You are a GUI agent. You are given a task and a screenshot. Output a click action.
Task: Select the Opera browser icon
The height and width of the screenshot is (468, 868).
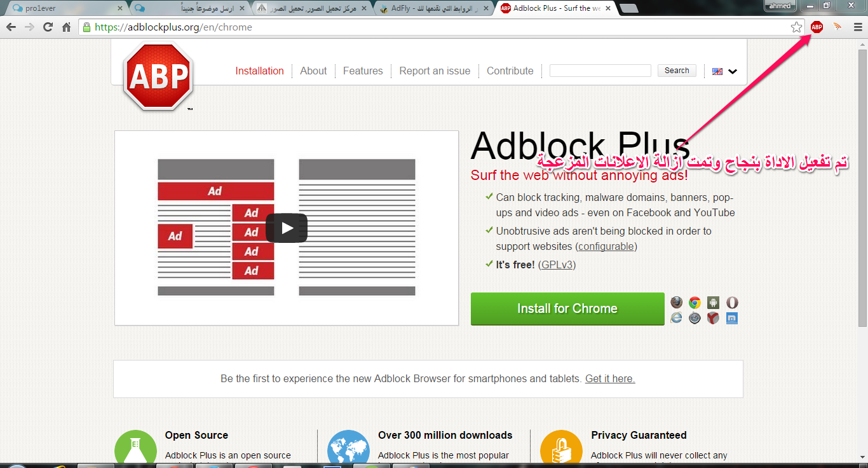(x=732, y=303)
